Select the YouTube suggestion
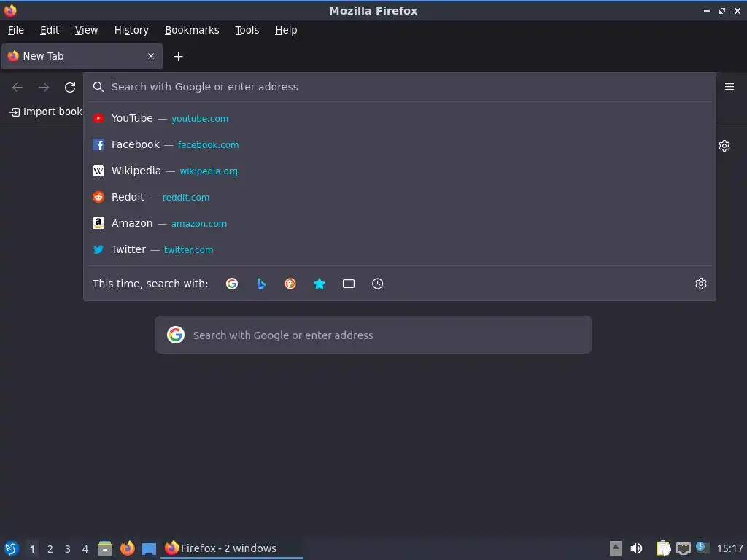The height and width of the screenshot is (560, 747). point(400,118)
